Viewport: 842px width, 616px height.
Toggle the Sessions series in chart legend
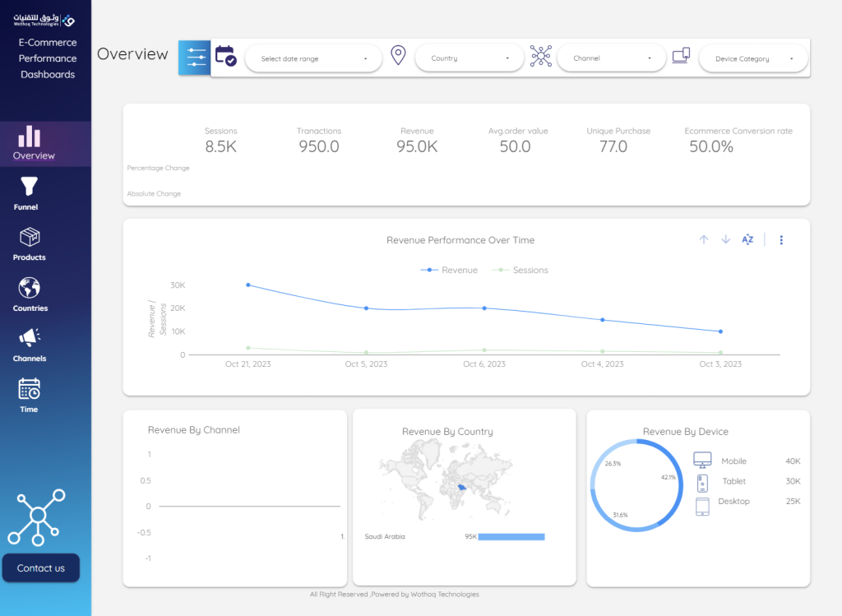point(520,270)
